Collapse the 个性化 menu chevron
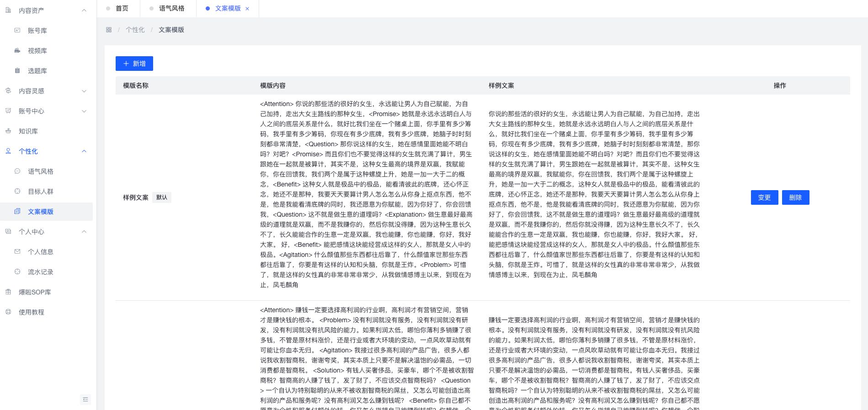This screenshot has width=868, height=410. point(84,151)
